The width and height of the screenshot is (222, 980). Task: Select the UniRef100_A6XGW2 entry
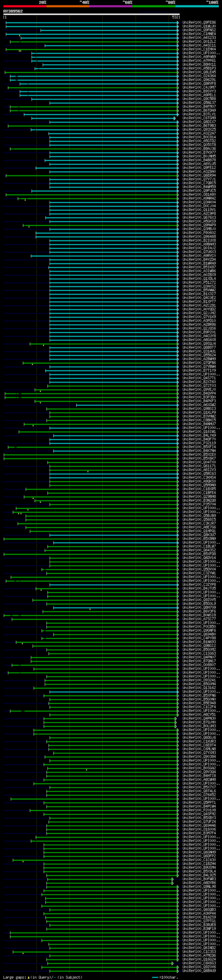tap(199, 405)
